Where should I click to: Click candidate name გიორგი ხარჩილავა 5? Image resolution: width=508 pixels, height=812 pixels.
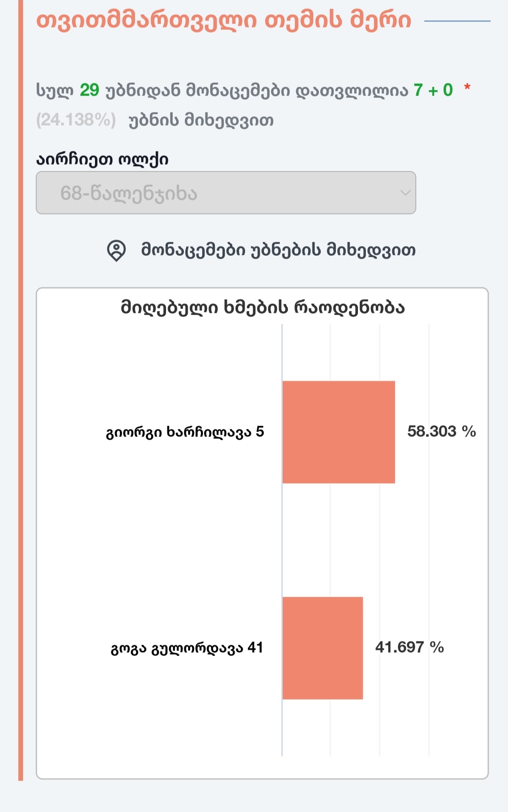coord(185,431)
